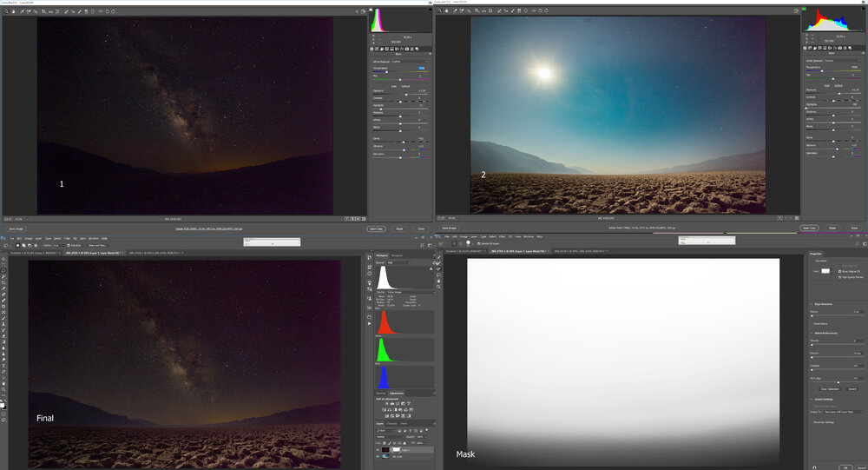868x470 pixels.
Task: Switch to the Navigator tab beside Histogram
Action: [x=397, y=255]
